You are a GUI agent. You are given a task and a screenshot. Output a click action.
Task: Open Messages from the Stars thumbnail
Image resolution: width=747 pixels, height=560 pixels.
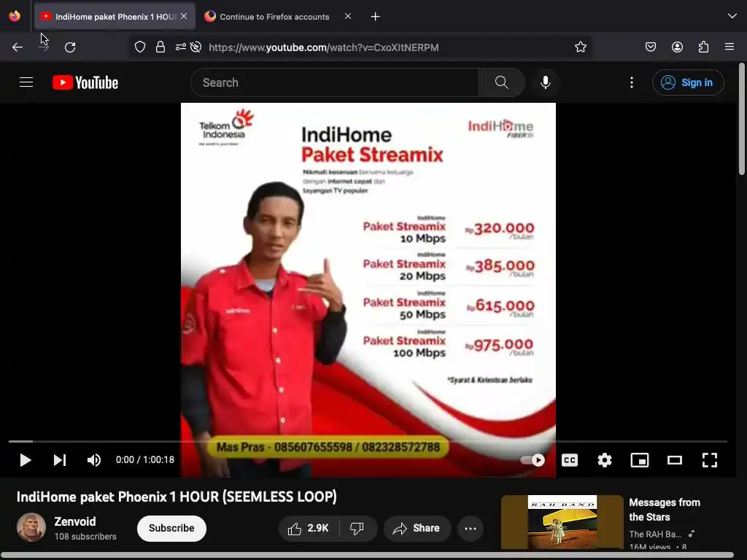[x=562, y=522]
